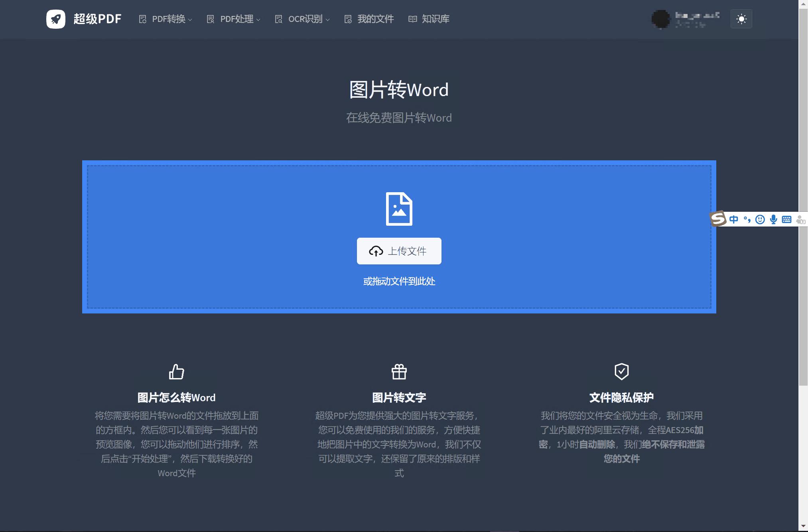Toggle light/dark theme sun button

741,19
